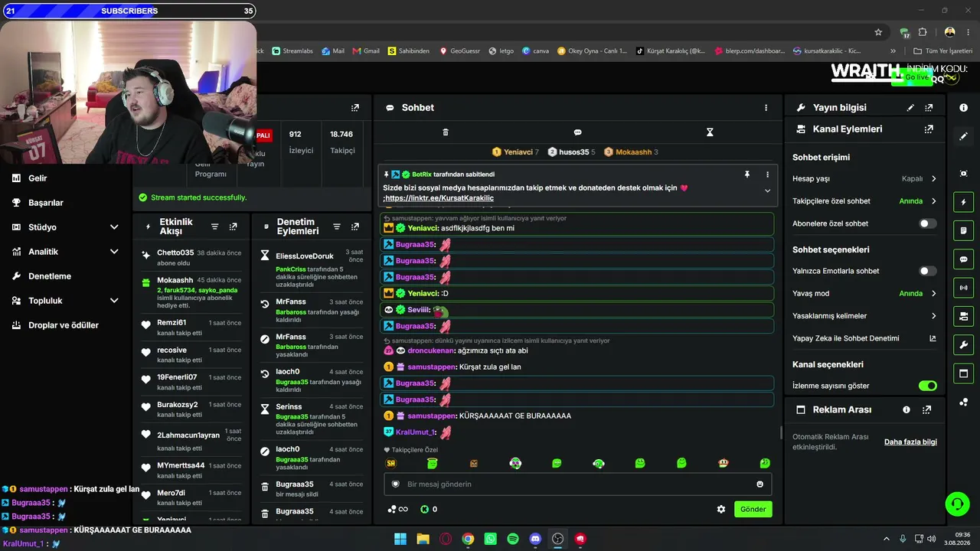The height and width of the screenshot is (551, 980).
Task: Send the message with Gönder button
Action: click(x=753, y=510)
